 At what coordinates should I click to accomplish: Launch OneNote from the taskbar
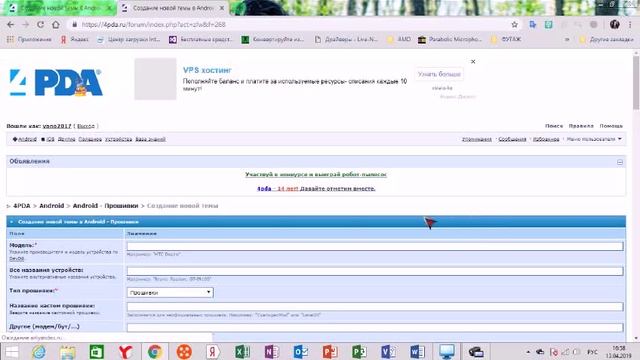click(271, 352)
